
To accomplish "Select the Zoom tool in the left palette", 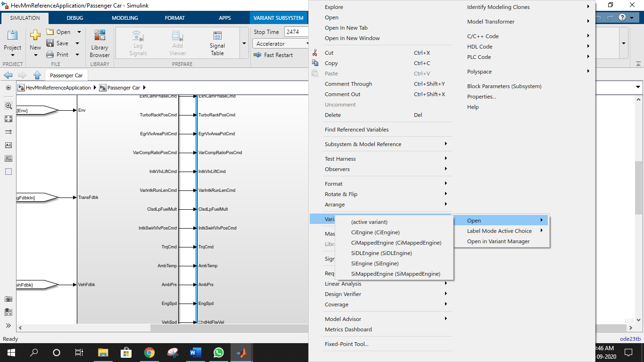I will tap(8, 106).
